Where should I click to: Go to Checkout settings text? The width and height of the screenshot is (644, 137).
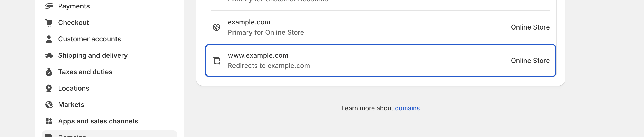tap(74, 23)
